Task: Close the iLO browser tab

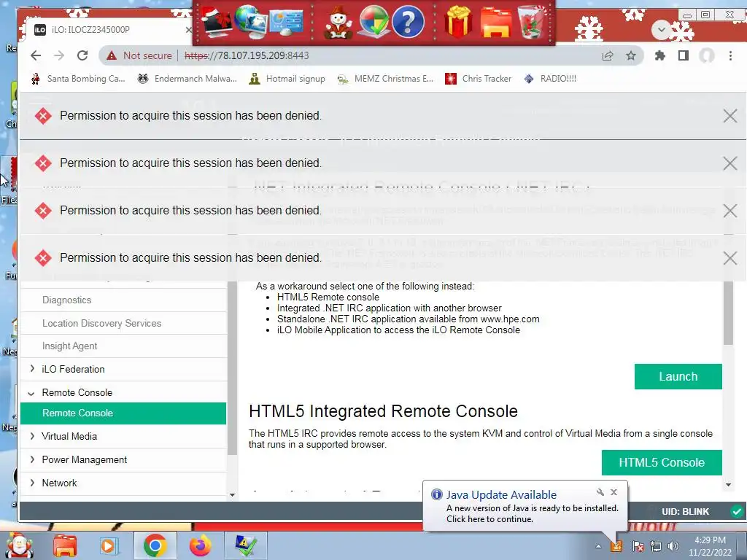Action: (188, 29)
